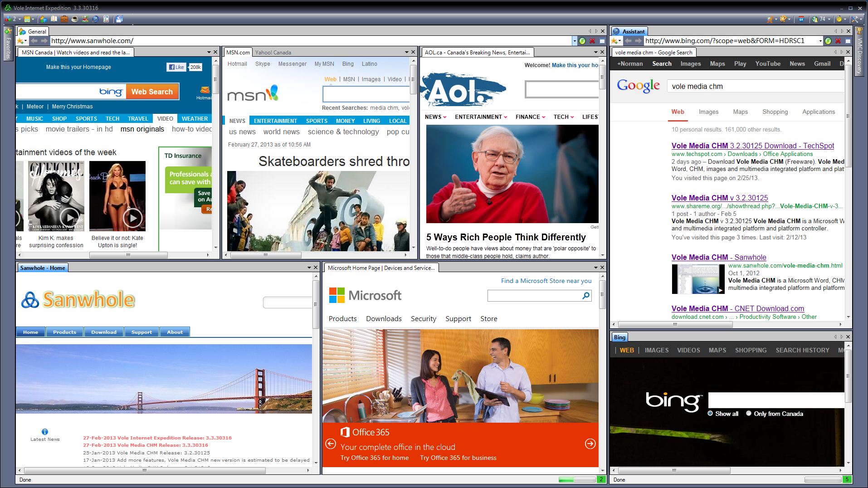Click the 64 calendar icon in toolbar
868x488 pixels.
(801, 19)
